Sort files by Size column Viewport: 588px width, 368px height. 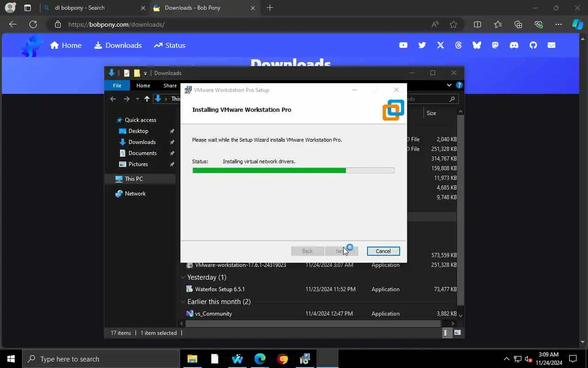432,113
